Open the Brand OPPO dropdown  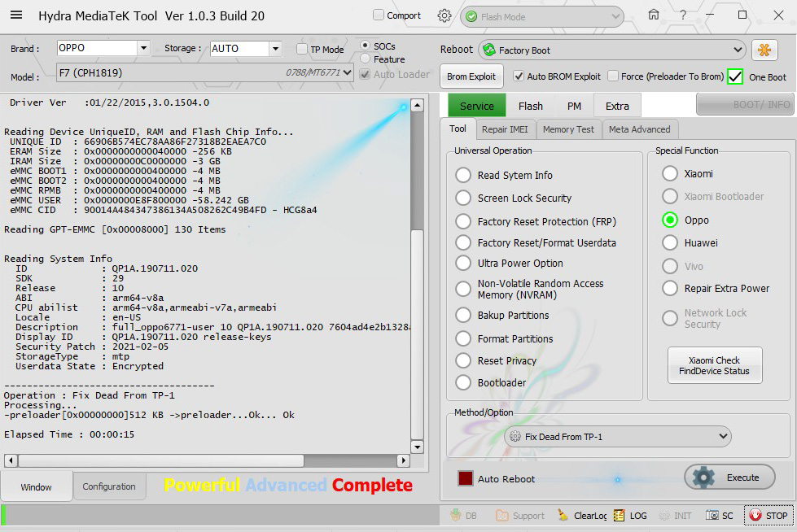[144, 48]
